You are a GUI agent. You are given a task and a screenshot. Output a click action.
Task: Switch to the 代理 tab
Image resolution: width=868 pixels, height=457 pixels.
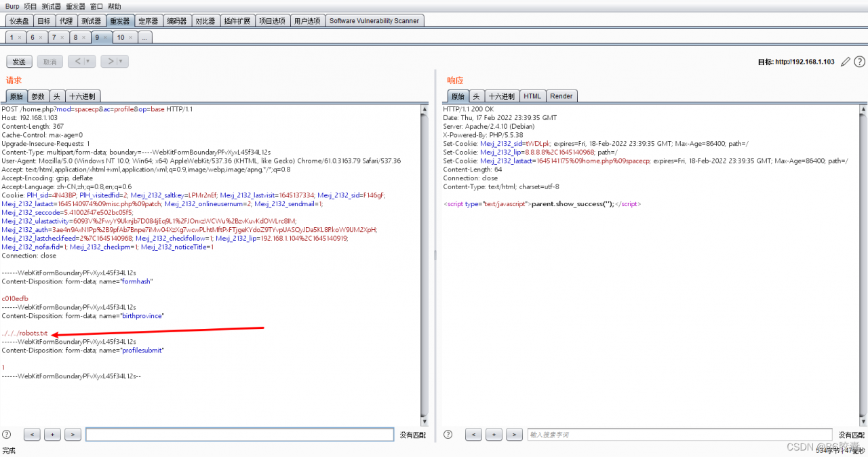65,21
